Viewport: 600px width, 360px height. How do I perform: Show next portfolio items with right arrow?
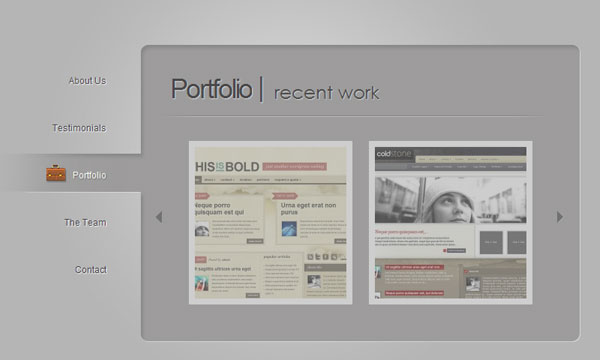560,217
